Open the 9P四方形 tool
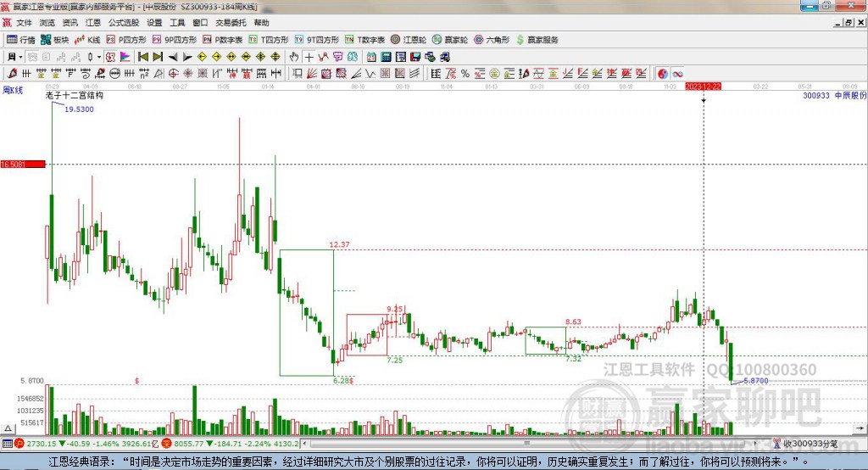This screenshot has width=868, height=470. pyautogui.click(x=175, y=40)
